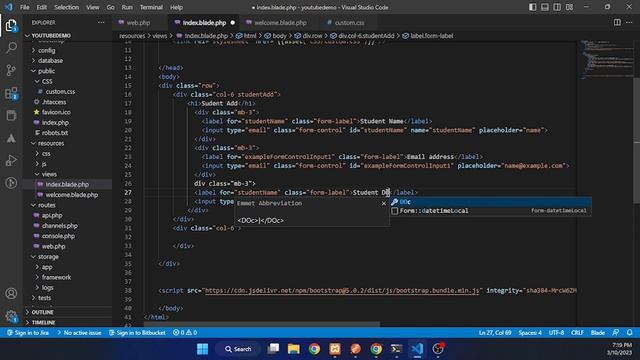Open the Windows Start menu
This screenshot has height=360, width=640.
202,349
